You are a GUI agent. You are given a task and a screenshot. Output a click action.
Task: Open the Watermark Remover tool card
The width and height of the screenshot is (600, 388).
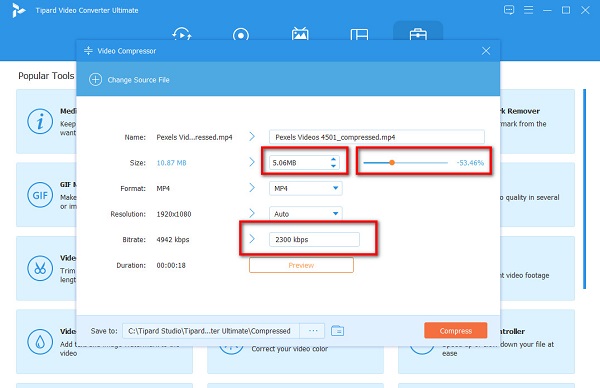point(537,121)
